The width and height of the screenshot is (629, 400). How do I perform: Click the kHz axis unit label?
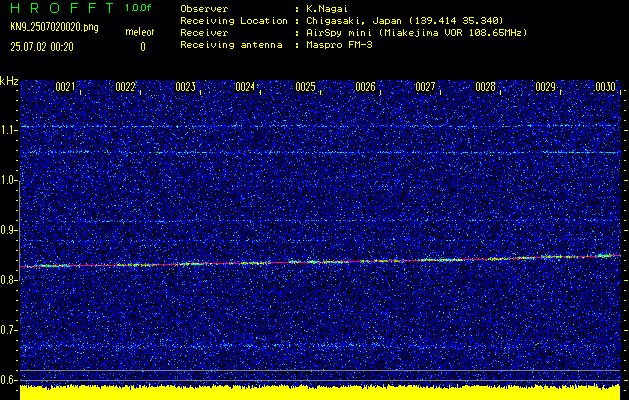[9, 81]
